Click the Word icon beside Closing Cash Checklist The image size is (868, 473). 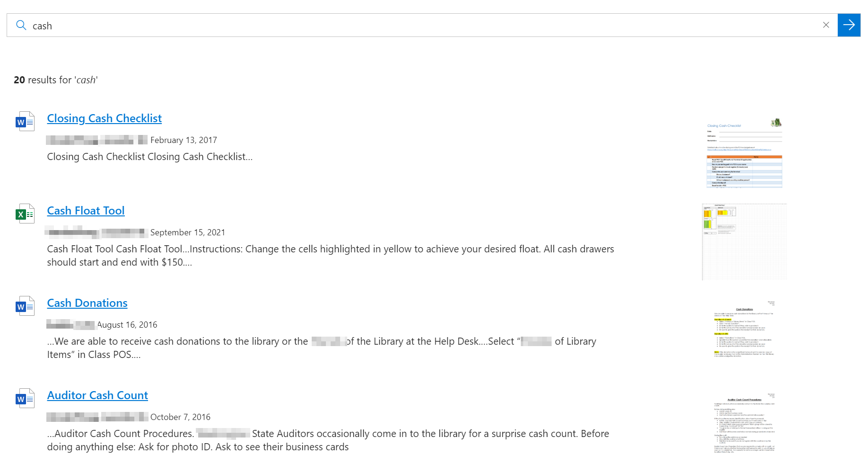[25, 121]
